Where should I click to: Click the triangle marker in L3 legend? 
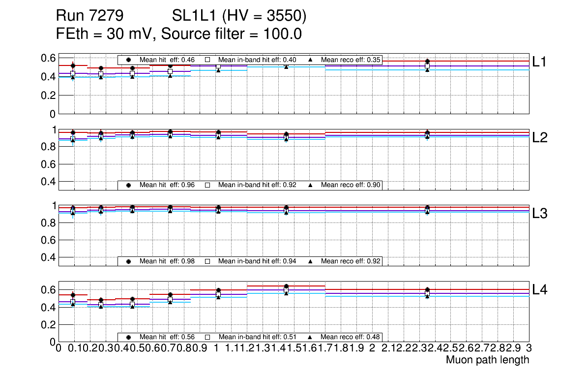pyautogui.click(x=310, y=261)
